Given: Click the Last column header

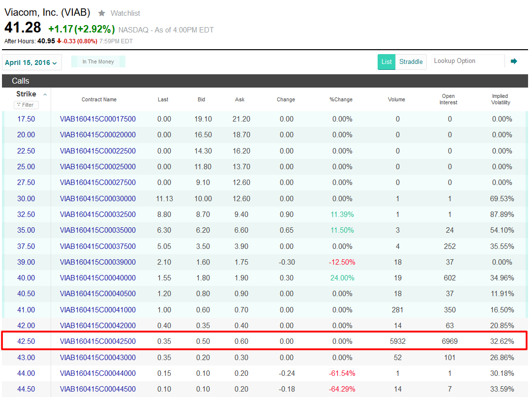Looking at the screenshot, I should pos(163,99).
